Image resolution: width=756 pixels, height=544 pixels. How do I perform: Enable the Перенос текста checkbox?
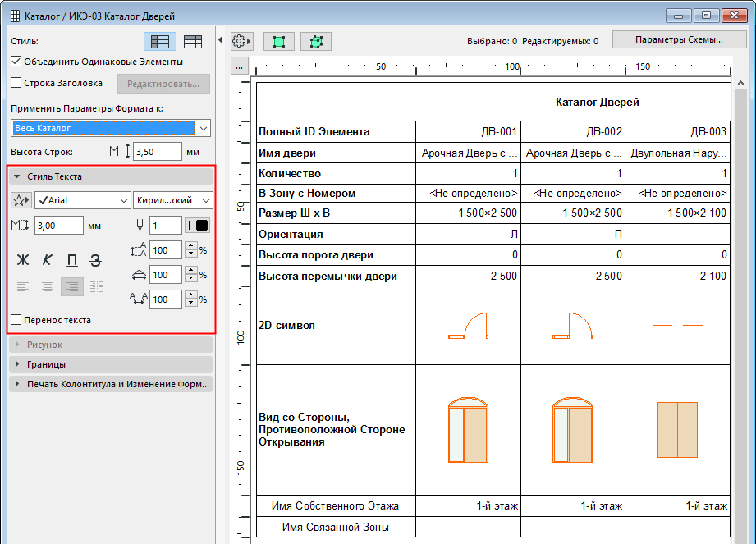tap(16, 320)
